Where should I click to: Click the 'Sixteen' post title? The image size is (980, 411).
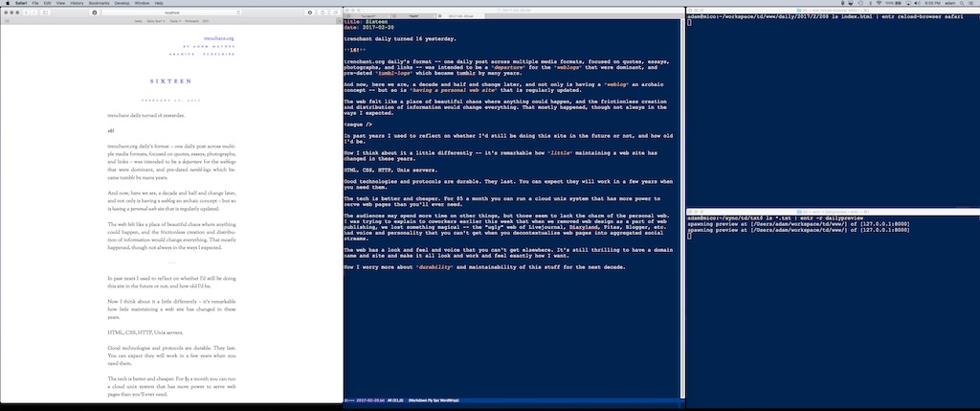[171, 81]
